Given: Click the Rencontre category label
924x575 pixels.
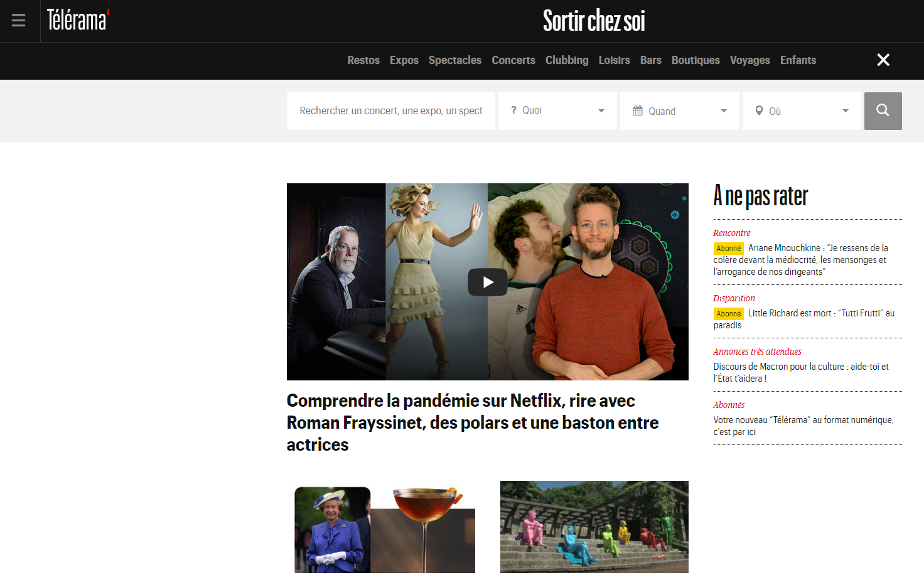Looking at the screenshot, I should (732, 233).
